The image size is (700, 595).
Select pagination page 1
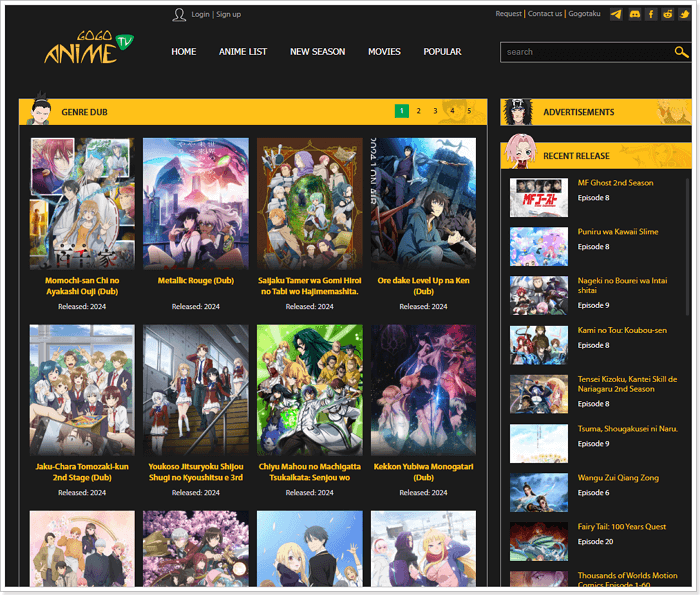(x=402, y=111)
